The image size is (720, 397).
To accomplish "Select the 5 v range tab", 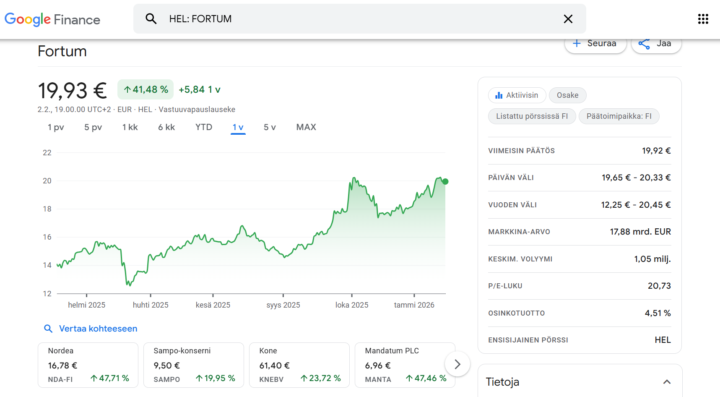I will (270, 127).
